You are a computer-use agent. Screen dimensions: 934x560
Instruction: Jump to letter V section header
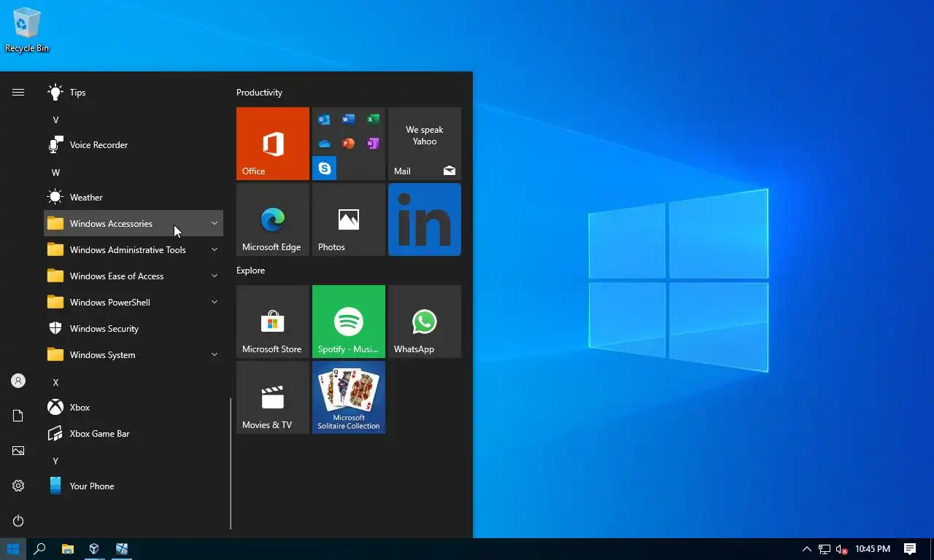[x=55, y=120]
